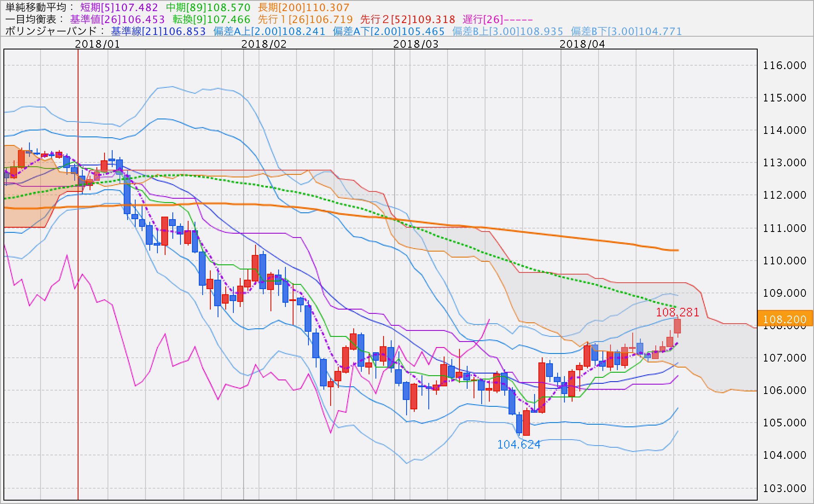Click the 先行1[26]106.719 legend value
Screen dimensions: 814x504
pos(305,19)
